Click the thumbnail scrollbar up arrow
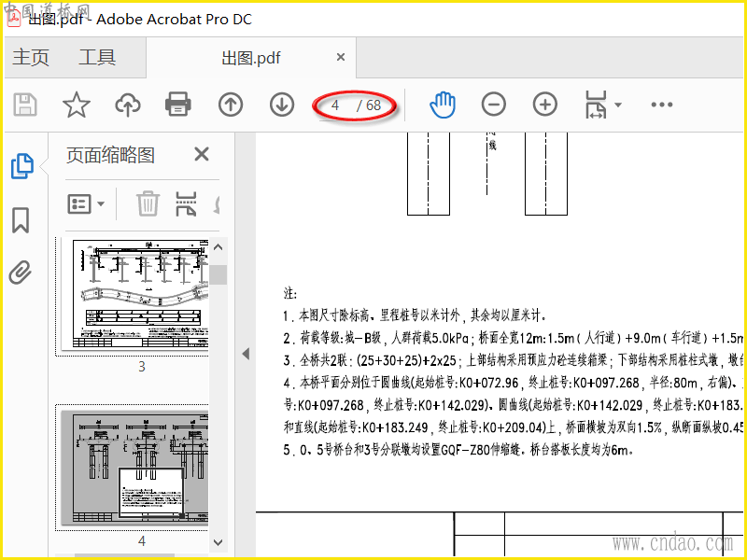The height and width of the screenshot is (560, 747). [x=218, y=247]
